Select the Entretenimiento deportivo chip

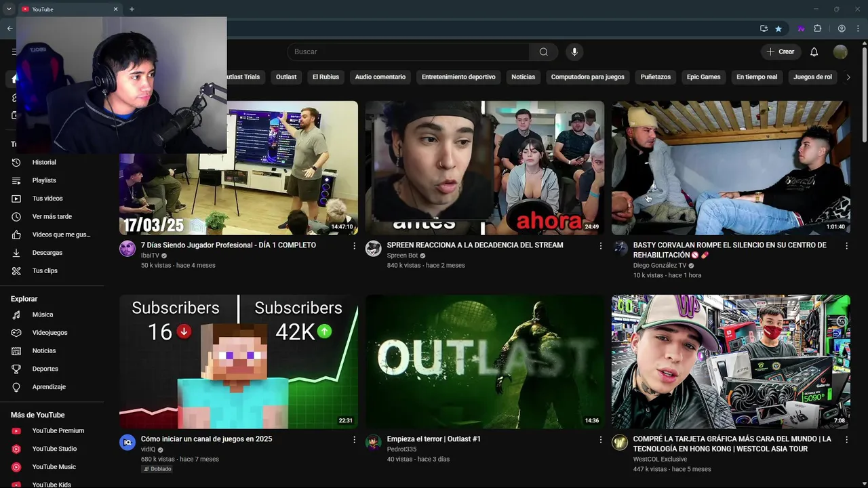(458, 77)
